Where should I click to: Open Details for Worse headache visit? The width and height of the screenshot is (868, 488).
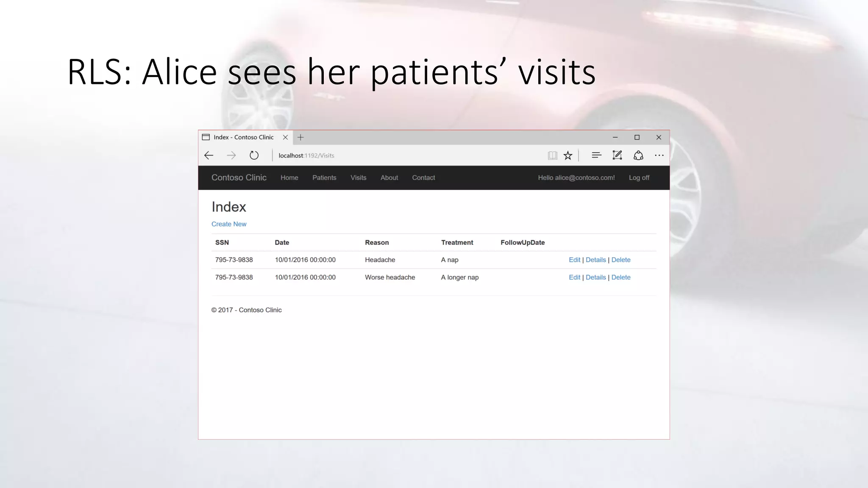point(596,277)
